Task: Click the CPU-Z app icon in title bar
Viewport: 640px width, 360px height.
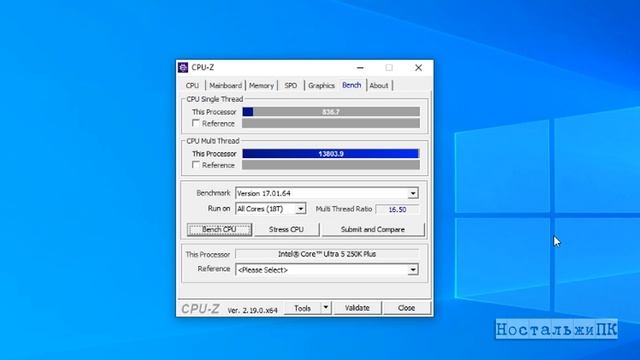Action: pyautogui.click(x=183, y=67)
